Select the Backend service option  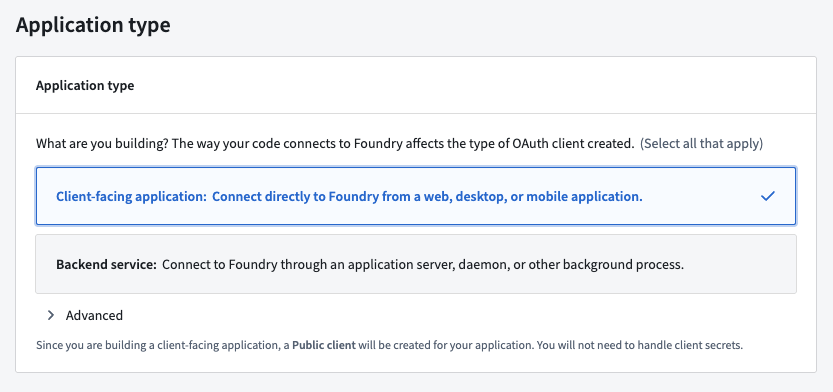point(415,264)
